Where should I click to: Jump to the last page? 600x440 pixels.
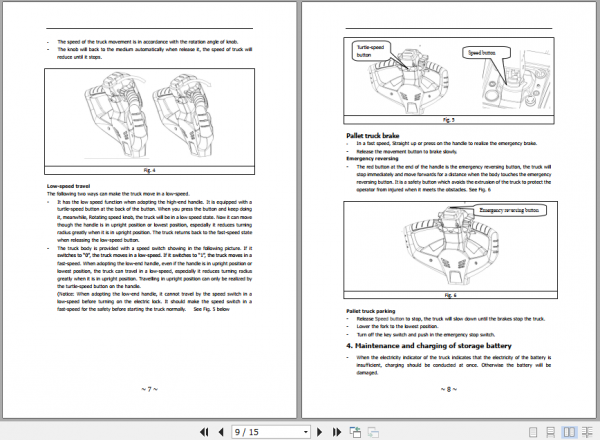(337, 432)
